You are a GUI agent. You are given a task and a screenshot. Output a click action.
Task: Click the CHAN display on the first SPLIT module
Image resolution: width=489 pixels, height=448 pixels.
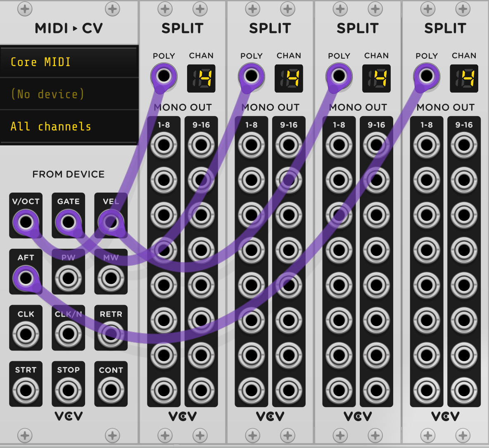201,79
